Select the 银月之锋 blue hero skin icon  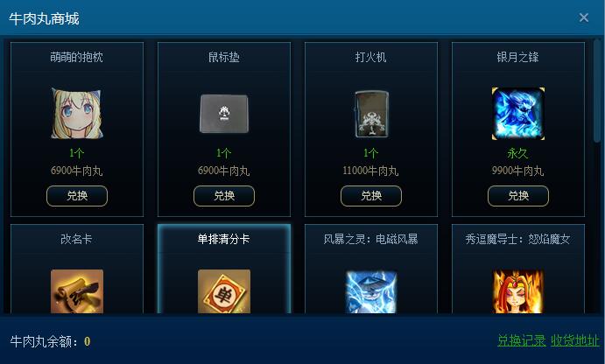pyautogui.click(x=518, y=114)
